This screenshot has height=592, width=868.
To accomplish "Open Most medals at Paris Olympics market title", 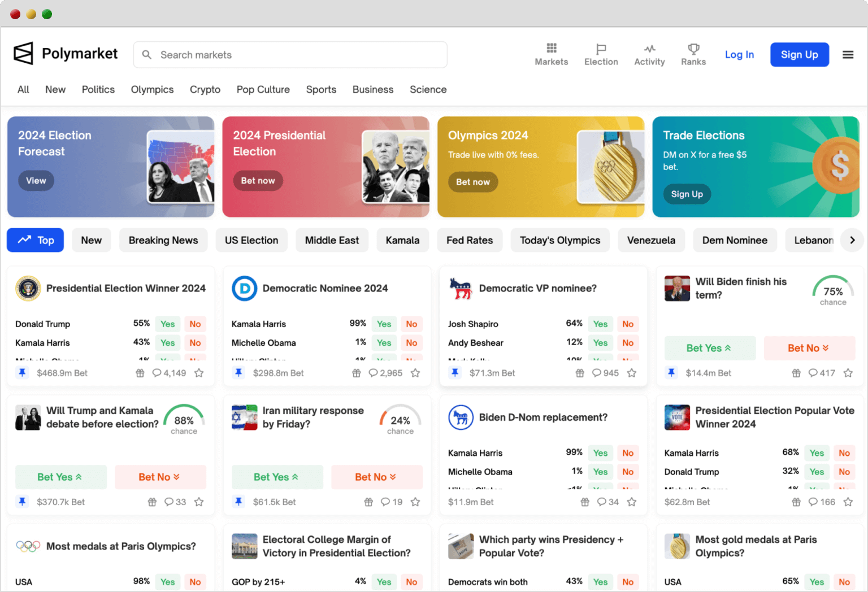I will pyautogui.click(x=121, y=546).
